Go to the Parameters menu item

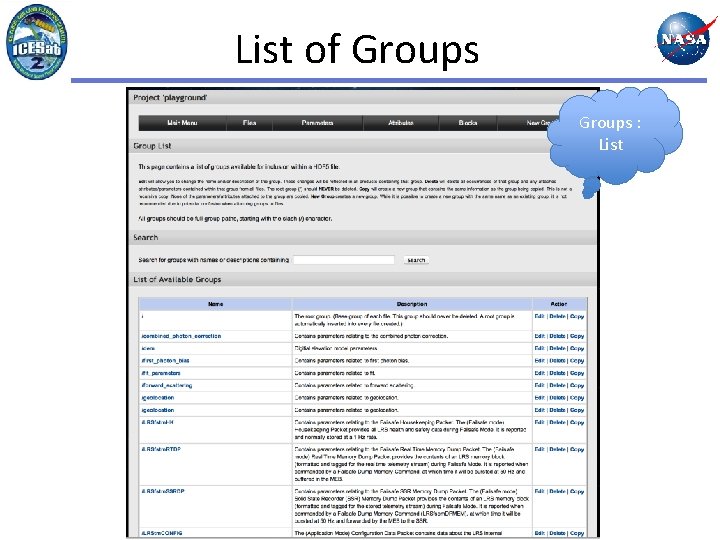tap(317, 123)
